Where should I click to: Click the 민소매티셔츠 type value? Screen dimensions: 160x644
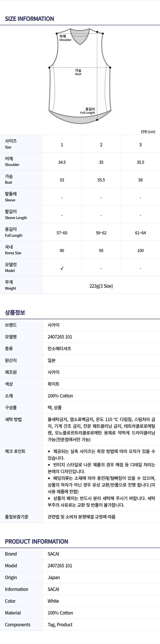[x=59, y=348]
